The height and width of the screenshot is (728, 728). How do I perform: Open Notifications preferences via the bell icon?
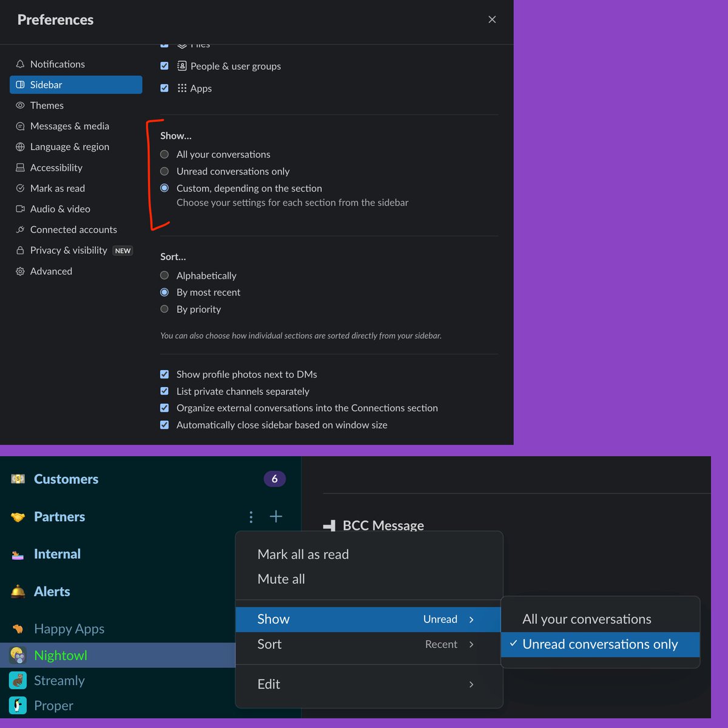(20, 64)
